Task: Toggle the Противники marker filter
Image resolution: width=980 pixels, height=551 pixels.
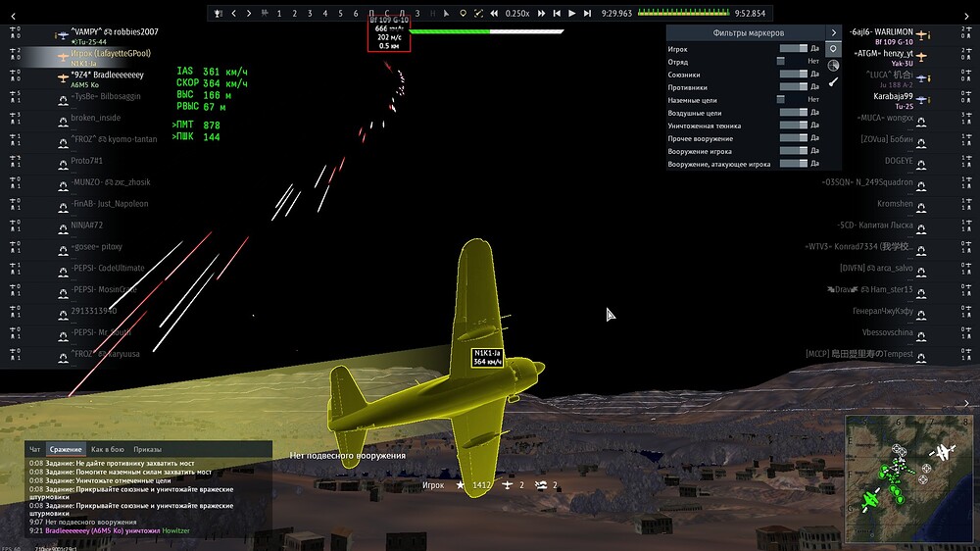Action: pos(794,87)
